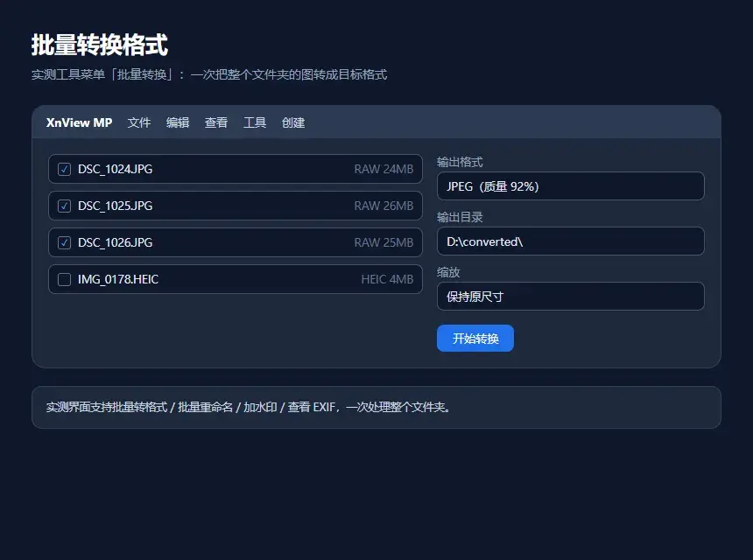Click the 输出目录 label

point(460,217)
